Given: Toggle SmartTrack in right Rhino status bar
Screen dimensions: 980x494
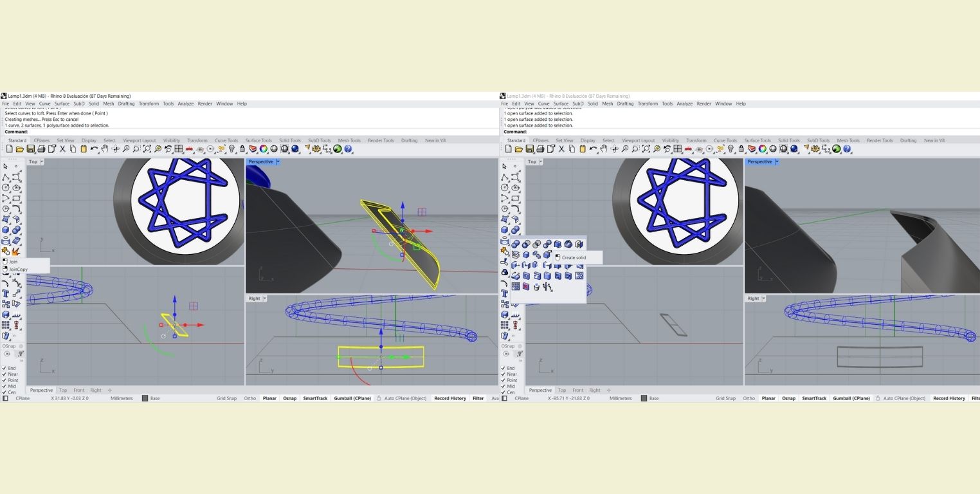Looking at the screenshot, I should pos(814,398).
